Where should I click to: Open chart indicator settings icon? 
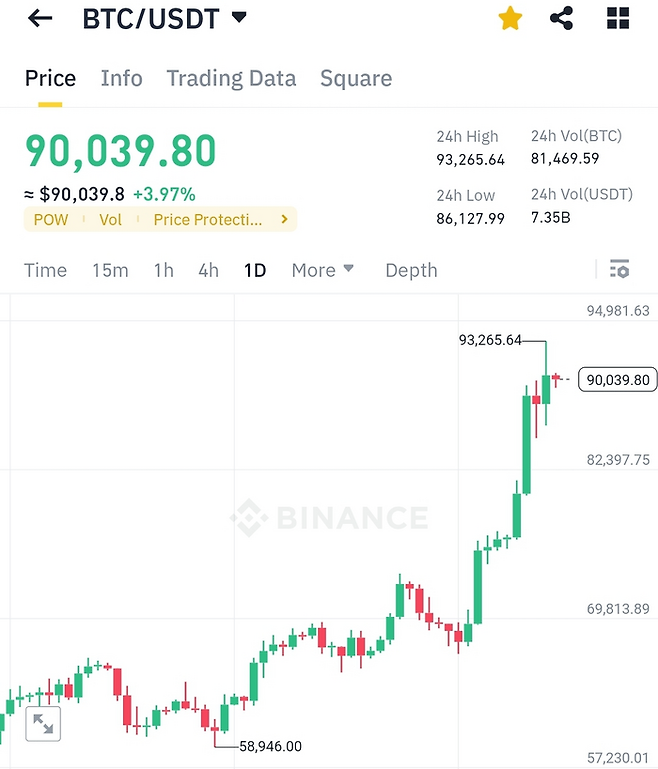tap(619, 269)
